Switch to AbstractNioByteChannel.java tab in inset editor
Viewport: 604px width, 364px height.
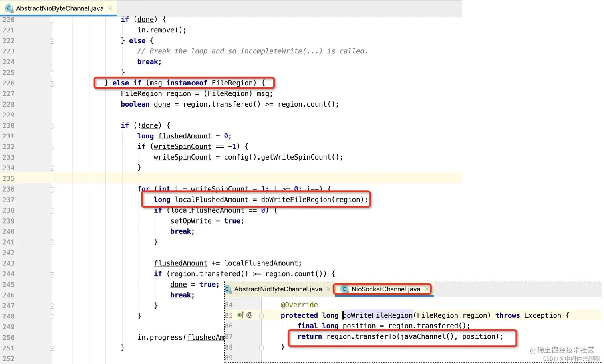coord(278,289)
